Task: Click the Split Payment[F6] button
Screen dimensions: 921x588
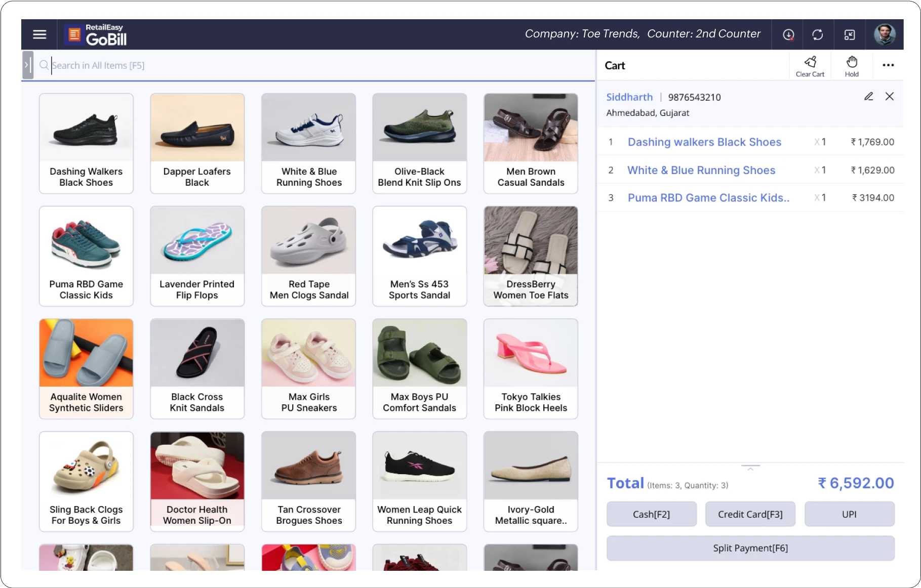Action: [750, 548]
